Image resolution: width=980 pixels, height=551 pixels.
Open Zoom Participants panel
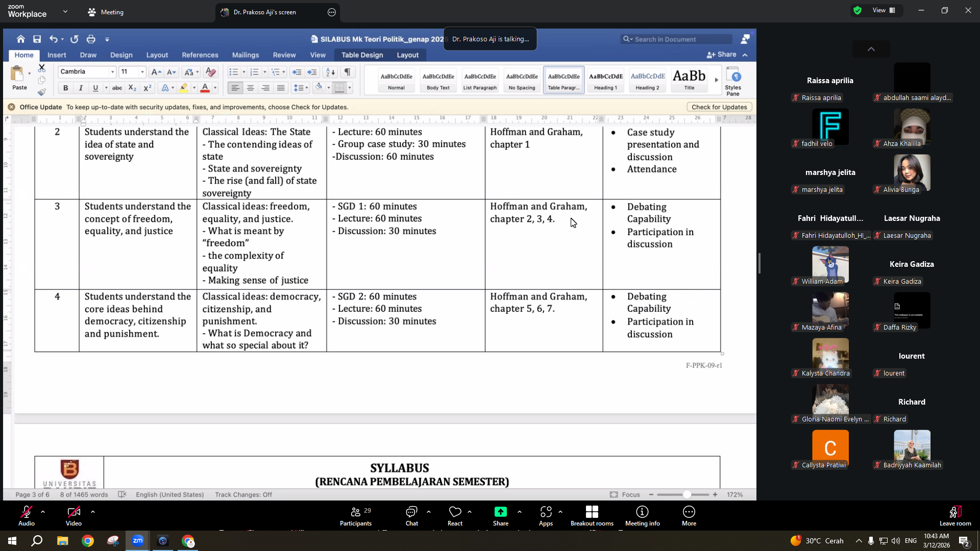(x=356, y=516)
